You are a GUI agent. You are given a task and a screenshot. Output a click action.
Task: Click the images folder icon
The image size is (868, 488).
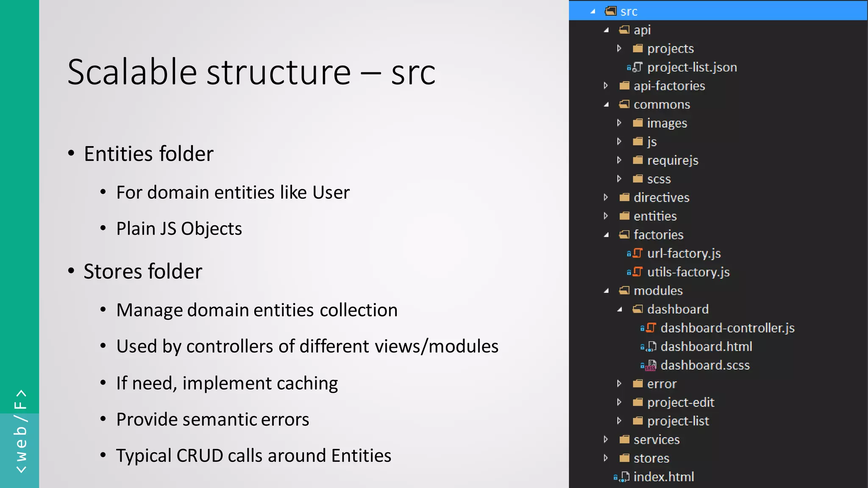point(638,123)
